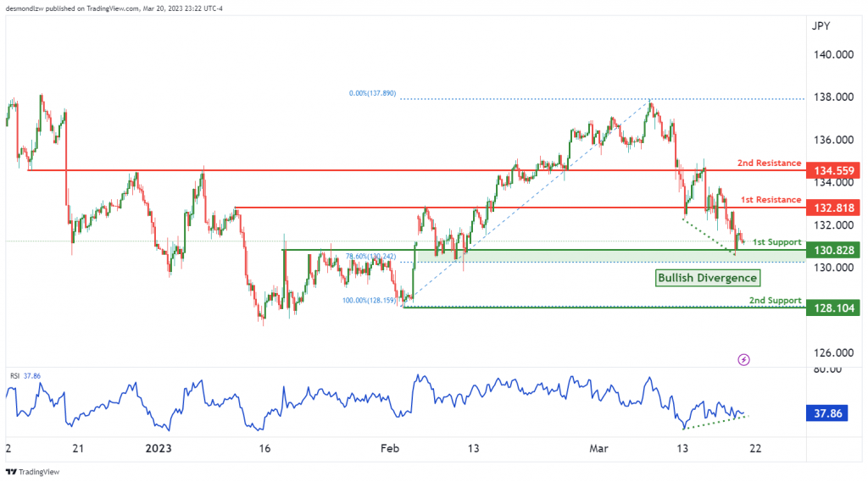
Task: Click the JPY currency label on axis
Action: 821,26
